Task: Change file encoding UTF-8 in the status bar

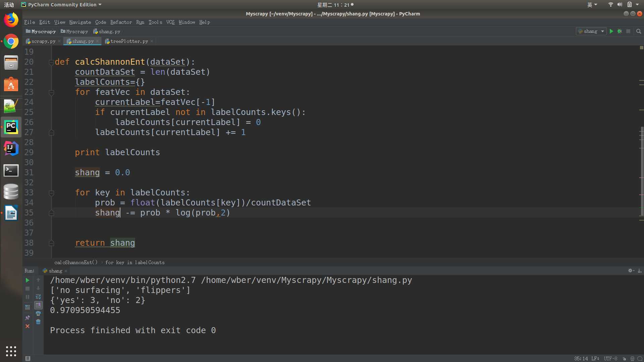Action: [611, 359]
